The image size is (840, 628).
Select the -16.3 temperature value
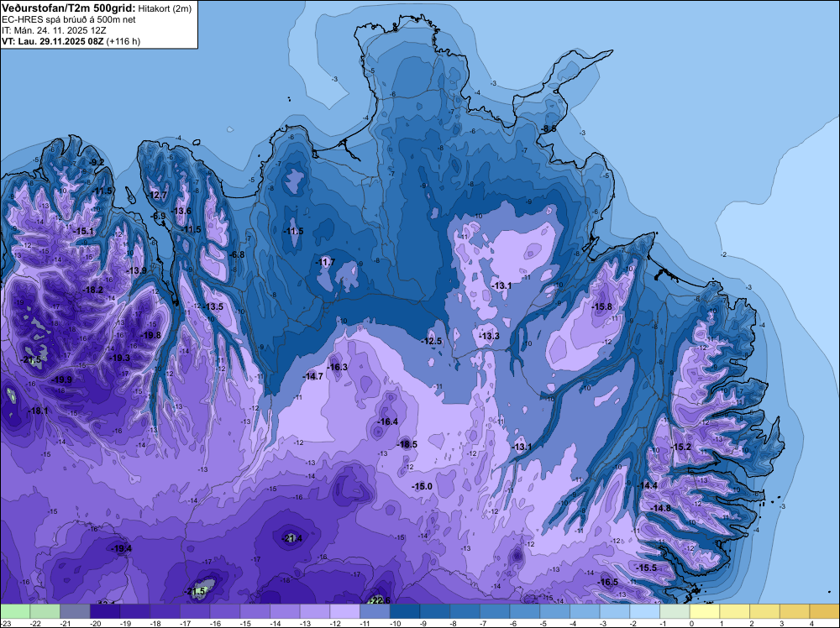point(338,367)
